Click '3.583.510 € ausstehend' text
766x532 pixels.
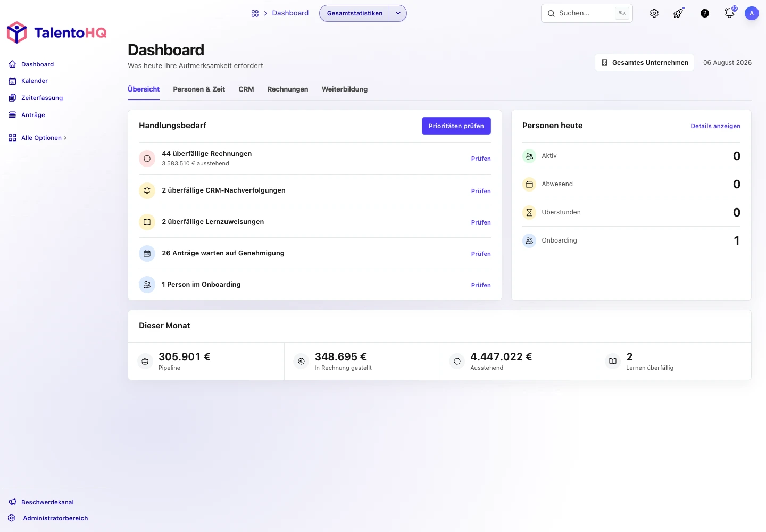195,163
